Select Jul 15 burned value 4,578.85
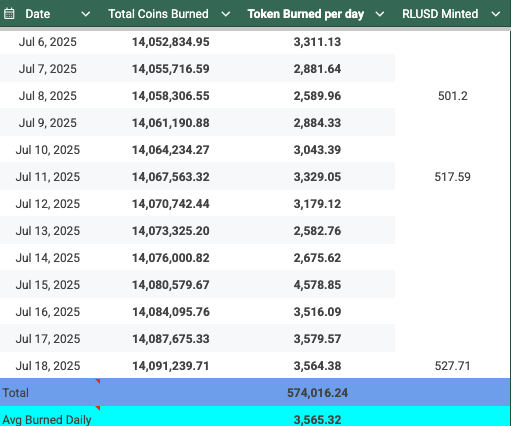511x426 pixels. tap(317, 285)
